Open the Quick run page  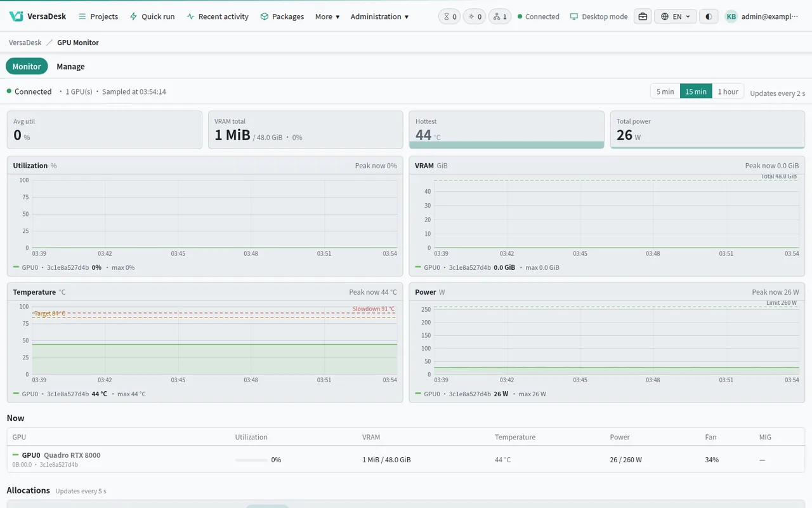click(x=152, y=17)
